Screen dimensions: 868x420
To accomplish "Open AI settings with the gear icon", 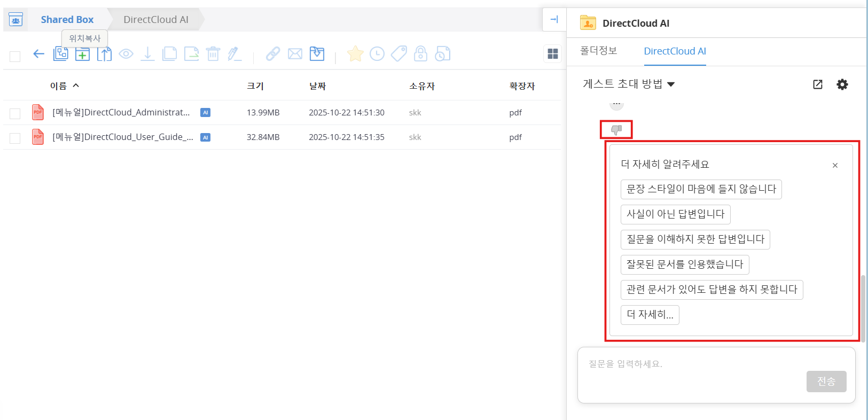I will pos(842,84).
